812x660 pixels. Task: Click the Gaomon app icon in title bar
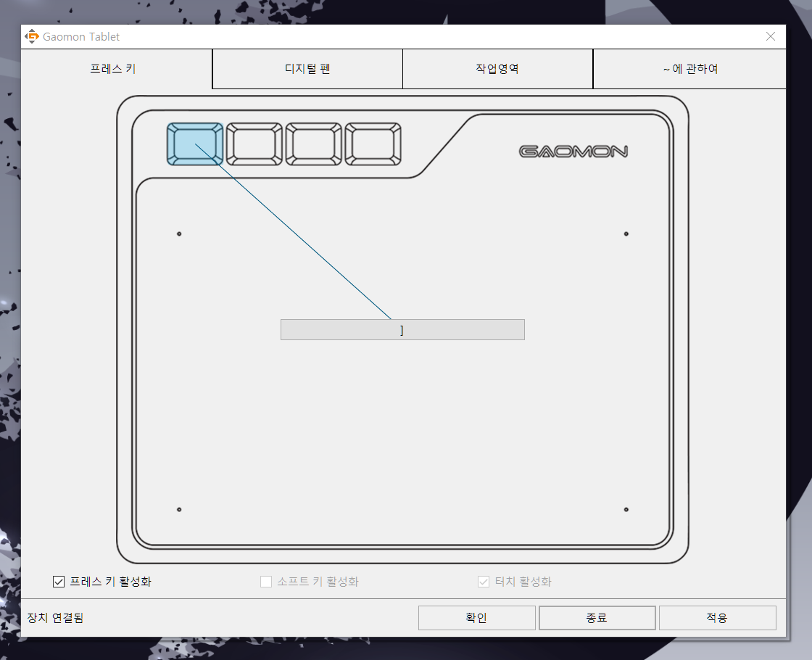coord(32,37)
